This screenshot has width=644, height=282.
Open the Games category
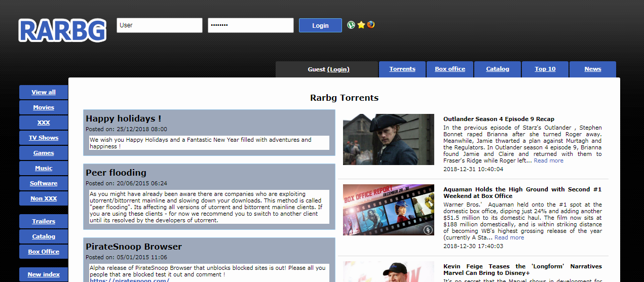[44, 153]
